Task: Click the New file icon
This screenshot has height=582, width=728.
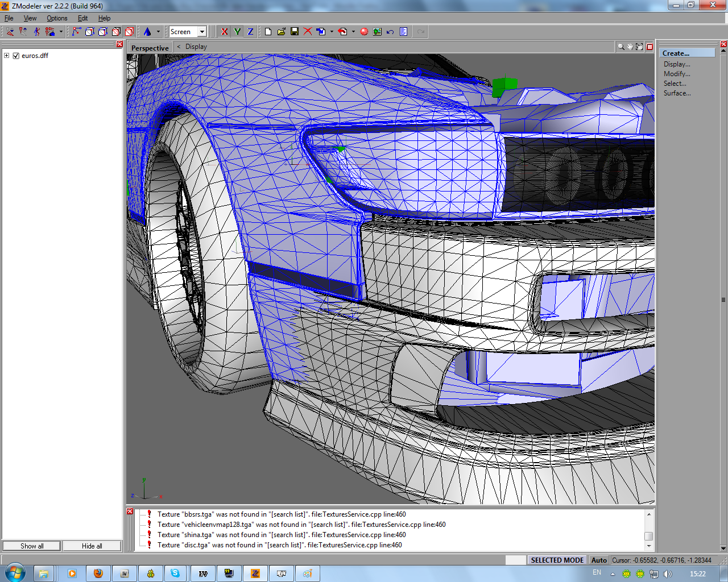Action: click(268, 32)
